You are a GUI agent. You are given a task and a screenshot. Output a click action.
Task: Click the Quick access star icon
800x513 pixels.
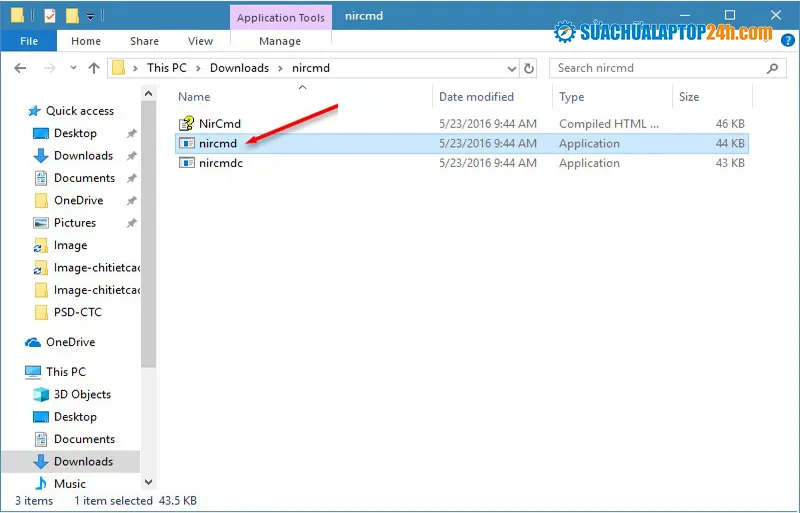[x=34, y=111]
